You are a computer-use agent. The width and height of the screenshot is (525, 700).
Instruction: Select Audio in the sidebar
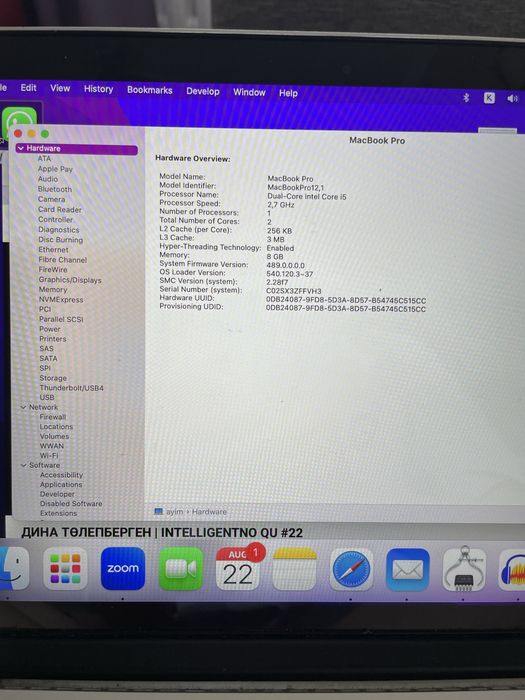[x=48, y=179]
